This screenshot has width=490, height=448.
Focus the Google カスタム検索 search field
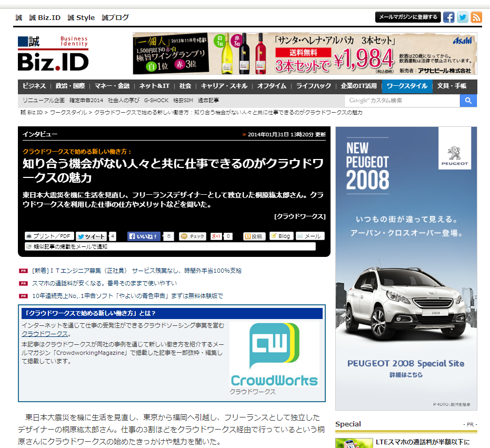pyautogui.click(x=402, y=101)
